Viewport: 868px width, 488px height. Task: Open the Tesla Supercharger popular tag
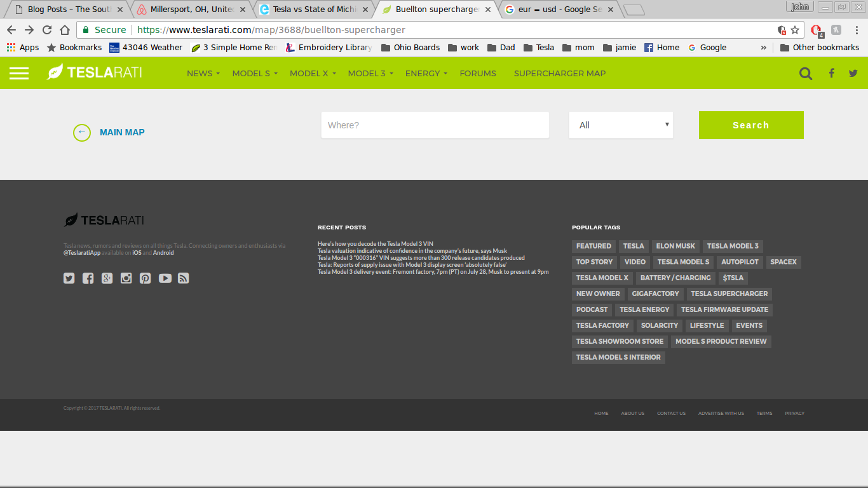coord(729,294)
